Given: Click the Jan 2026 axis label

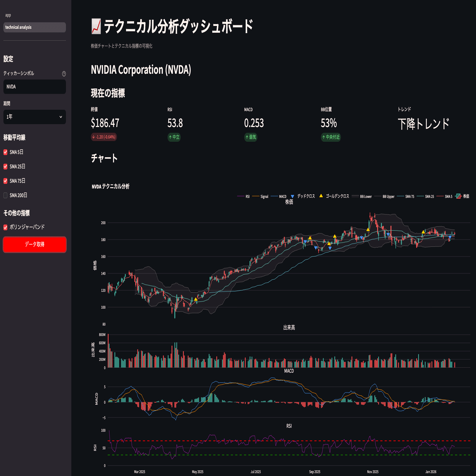Looking at the screenshot, I should [x=431, y=472].
